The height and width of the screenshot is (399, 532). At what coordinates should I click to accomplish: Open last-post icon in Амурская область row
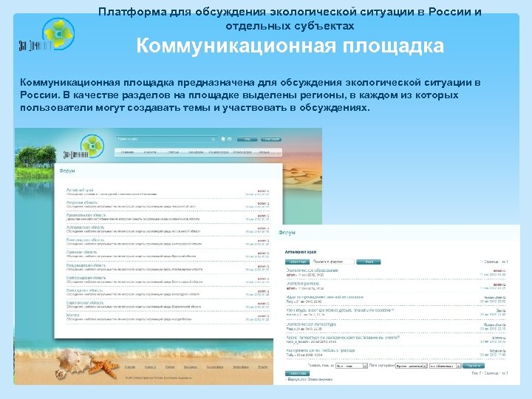268,204
